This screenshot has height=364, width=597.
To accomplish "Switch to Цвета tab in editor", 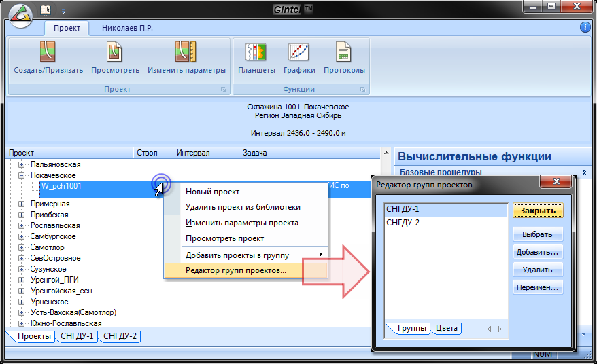I will click(446, 328).
